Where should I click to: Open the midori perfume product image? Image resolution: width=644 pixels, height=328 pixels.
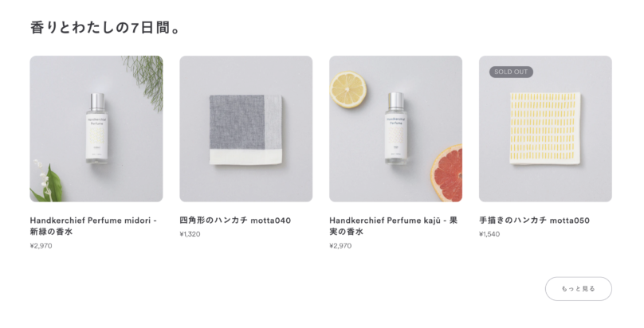coord(96,129)
